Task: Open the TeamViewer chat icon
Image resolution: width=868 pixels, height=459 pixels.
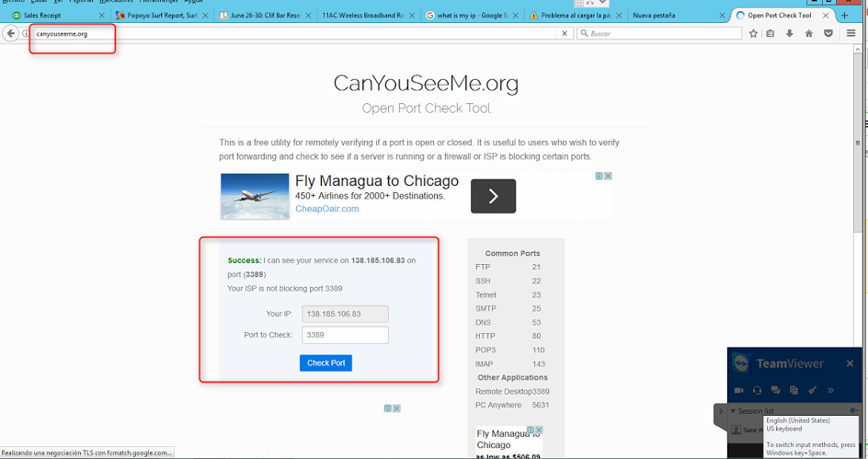Action: coord(775,390)
